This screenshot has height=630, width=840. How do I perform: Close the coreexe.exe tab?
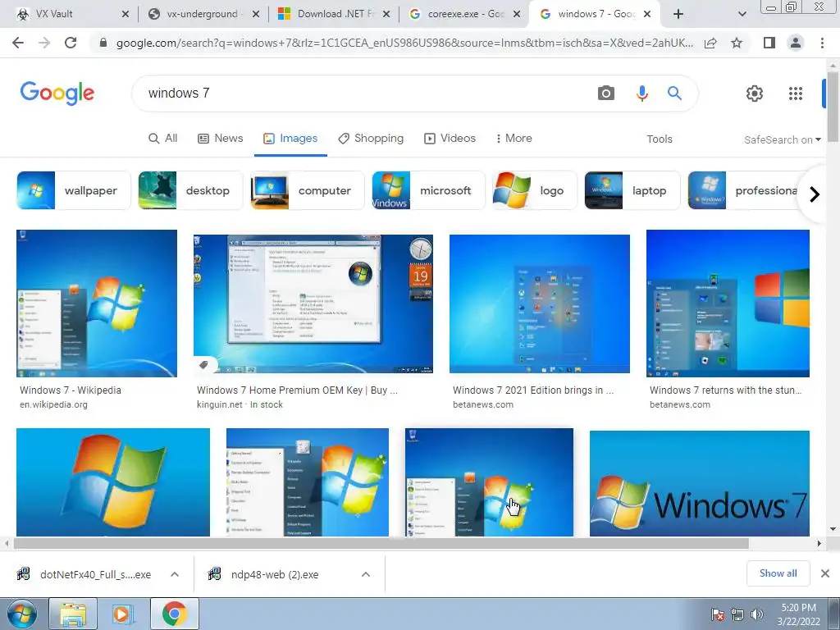pos(517,14)
